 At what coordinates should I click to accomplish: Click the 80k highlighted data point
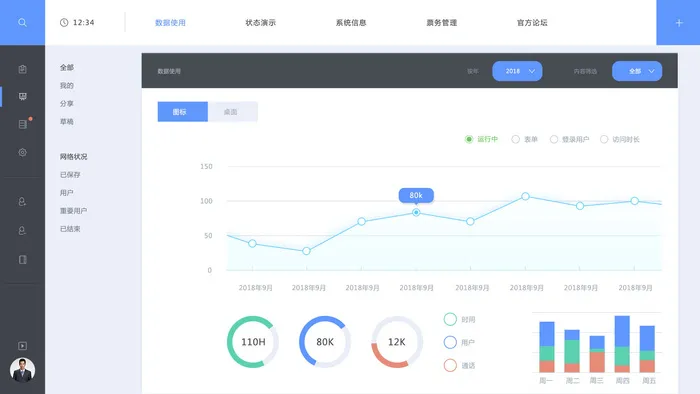[x=416, y=212]
